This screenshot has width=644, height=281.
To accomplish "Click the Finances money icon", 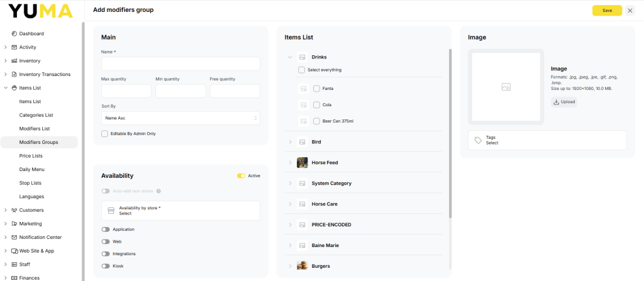I will point(14,278).
